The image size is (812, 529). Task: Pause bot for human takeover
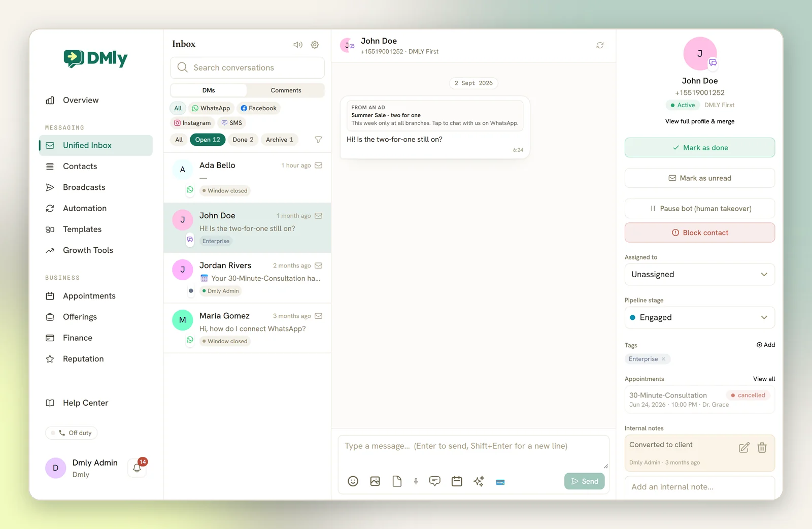699,209
